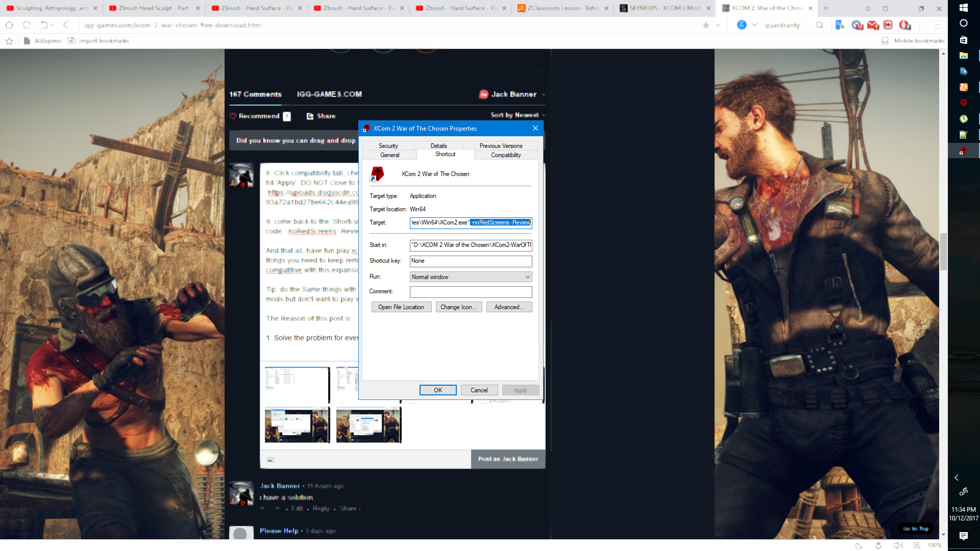Click in the Start in field
The height and width of the screenshot is (551, 980).
[x=471, y=245]
